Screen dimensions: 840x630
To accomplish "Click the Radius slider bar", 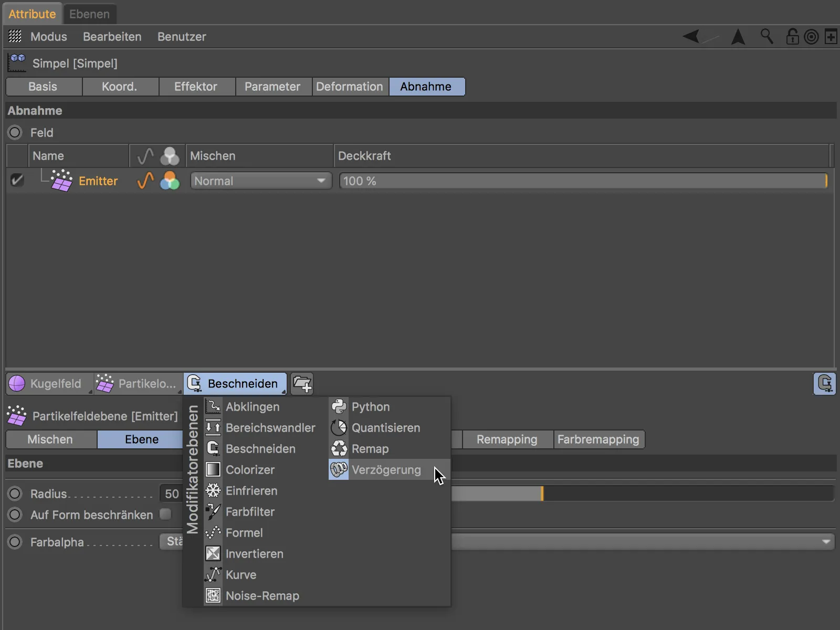I will coord(643,493).
